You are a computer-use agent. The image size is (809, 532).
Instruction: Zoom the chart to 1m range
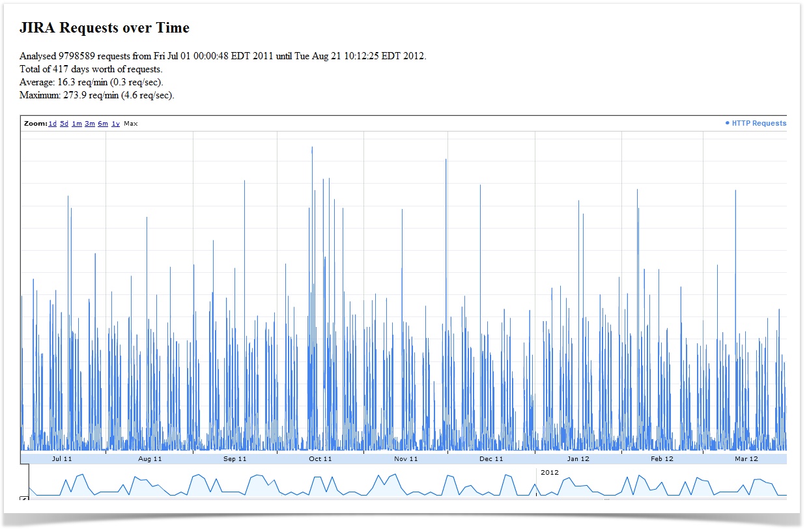pyautogui.click(x=77, y=124)
